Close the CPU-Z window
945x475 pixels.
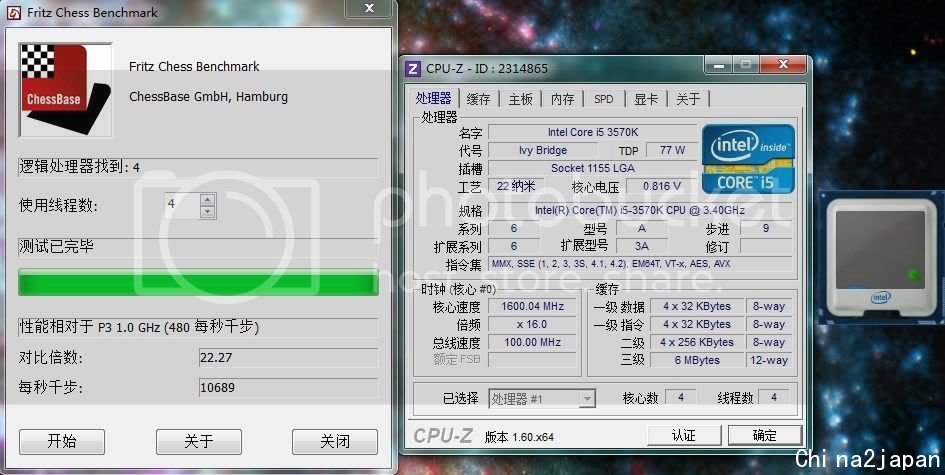tap(783, 64)
